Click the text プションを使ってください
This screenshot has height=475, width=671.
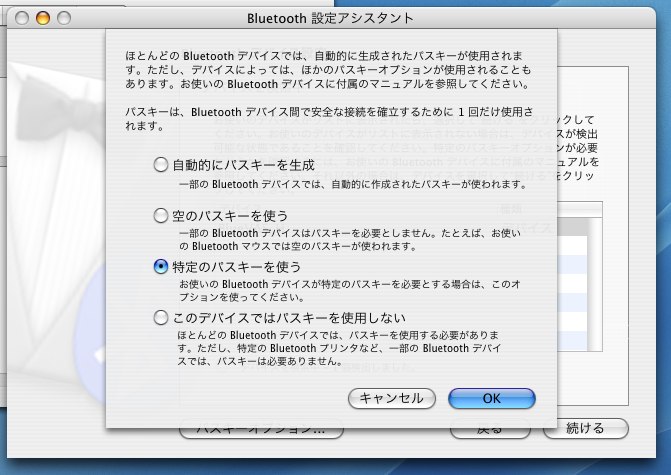coord(242,297)
